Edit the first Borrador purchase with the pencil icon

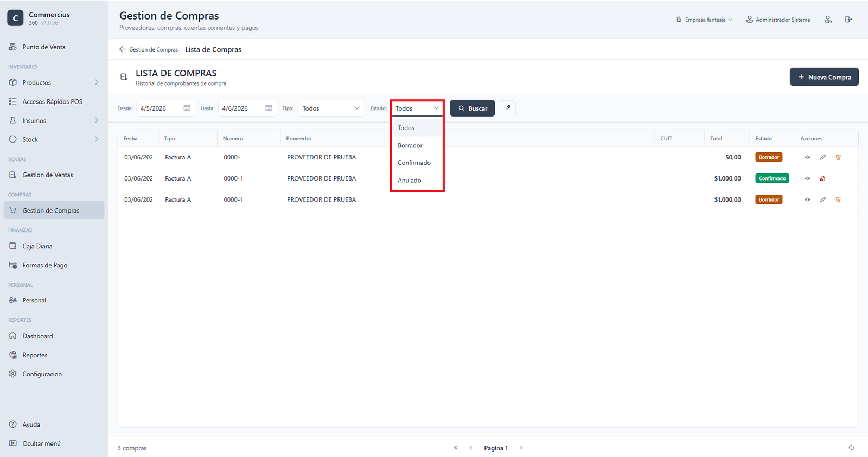click(823, 157)
